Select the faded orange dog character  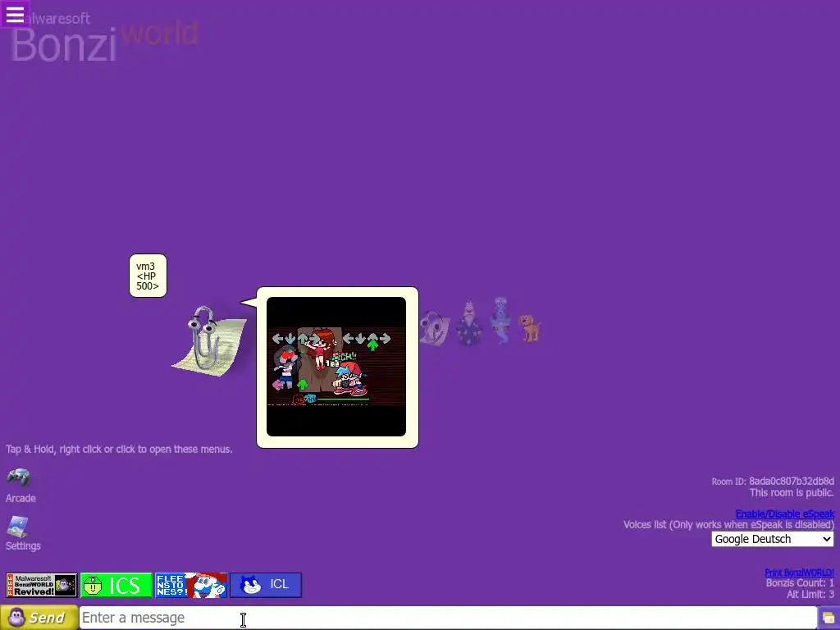pyautogui.click(x=531, y=328)
